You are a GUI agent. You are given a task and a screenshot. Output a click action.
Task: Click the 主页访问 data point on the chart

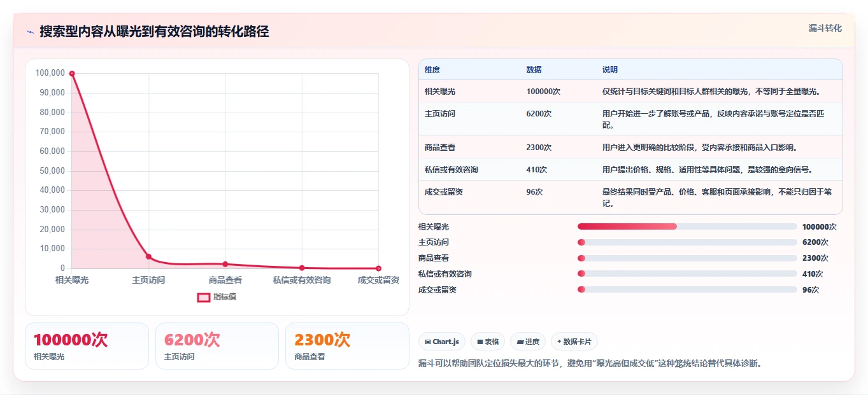coord(148,256)
